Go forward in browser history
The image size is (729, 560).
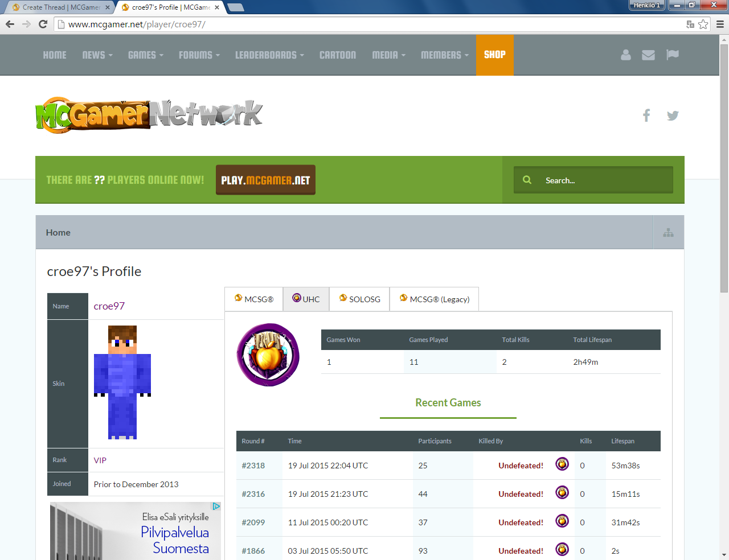tap(26, 24)
